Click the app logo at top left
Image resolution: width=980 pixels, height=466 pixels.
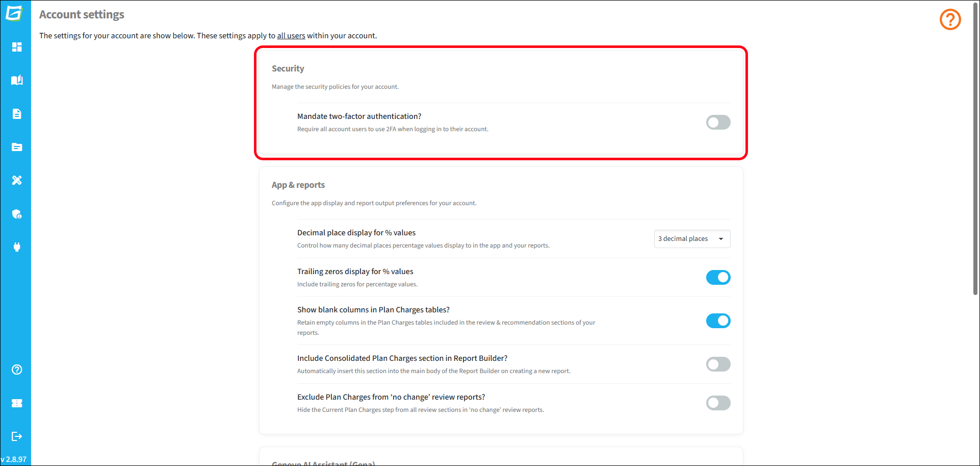click(14, 13)
